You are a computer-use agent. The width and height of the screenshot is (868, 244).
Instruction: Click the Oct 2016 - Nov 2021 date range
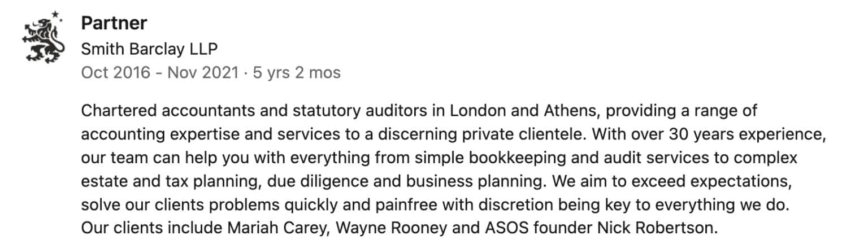(x=160, y=73)
